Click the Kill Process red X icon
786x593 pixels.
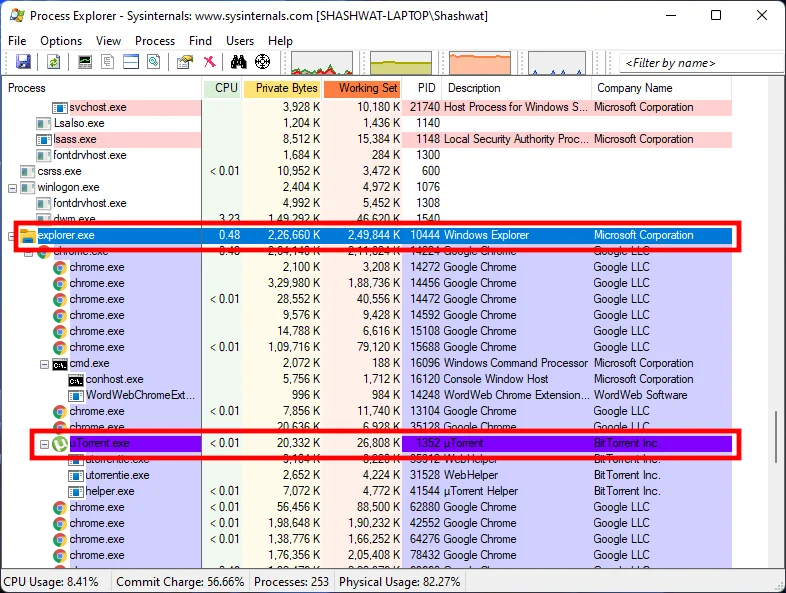click(210, 62)
